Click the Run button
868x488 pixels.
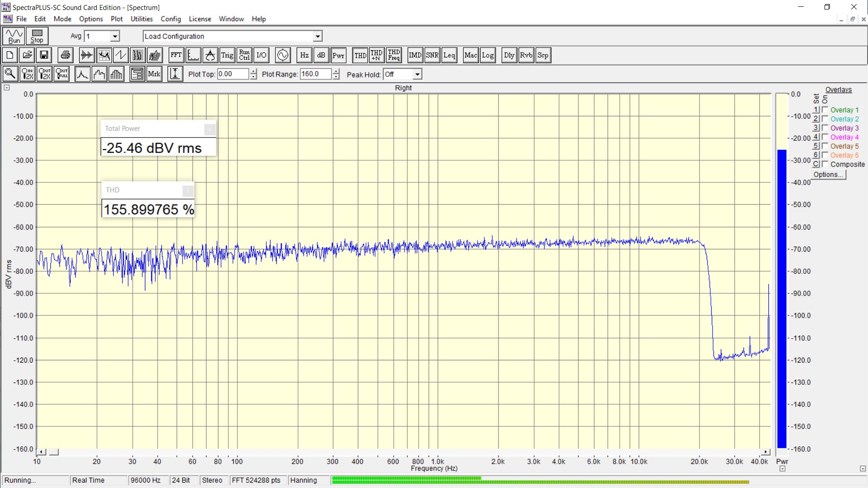14,36
